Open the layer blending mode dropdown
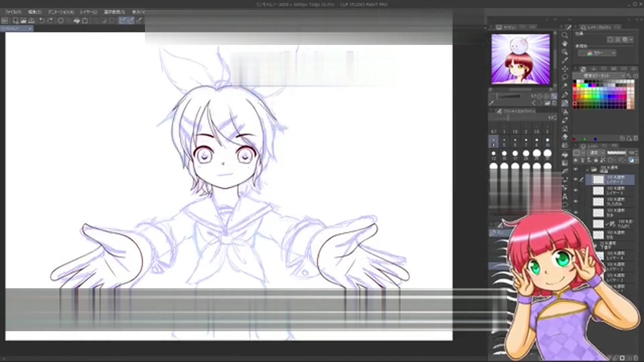The height and width of the screenshot is (362, 644). (x=595, y=153)
